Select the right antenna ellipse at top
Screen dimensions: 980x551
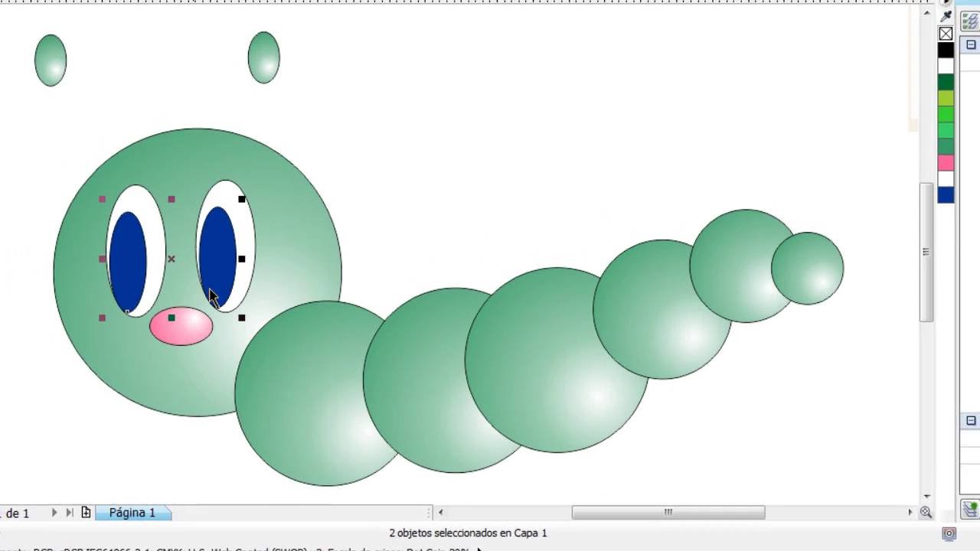(264, 57)
